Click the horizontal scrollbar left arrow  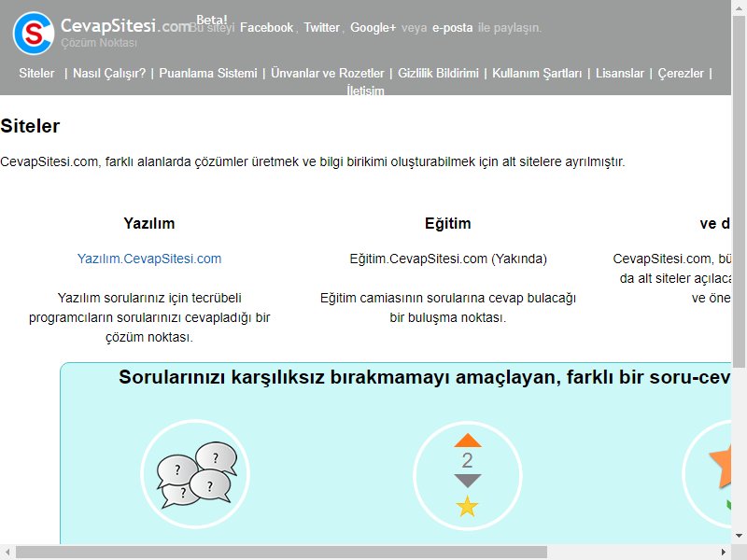click(x=7, y=553)
